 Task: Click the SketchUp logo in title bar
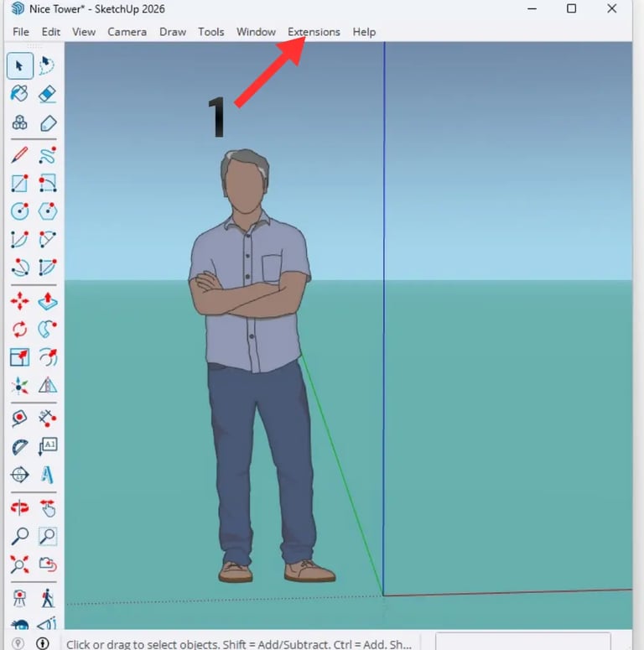point(18,8)
